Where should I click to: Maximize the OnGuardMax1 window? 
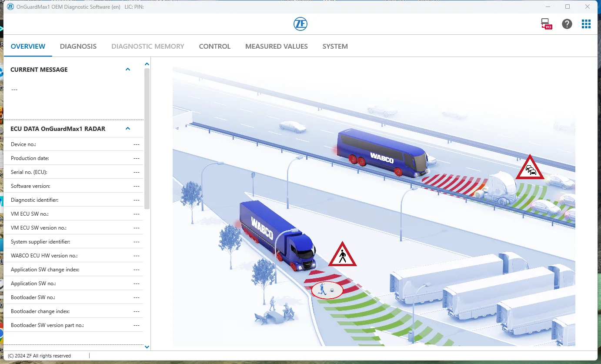[x=568, y=7]
